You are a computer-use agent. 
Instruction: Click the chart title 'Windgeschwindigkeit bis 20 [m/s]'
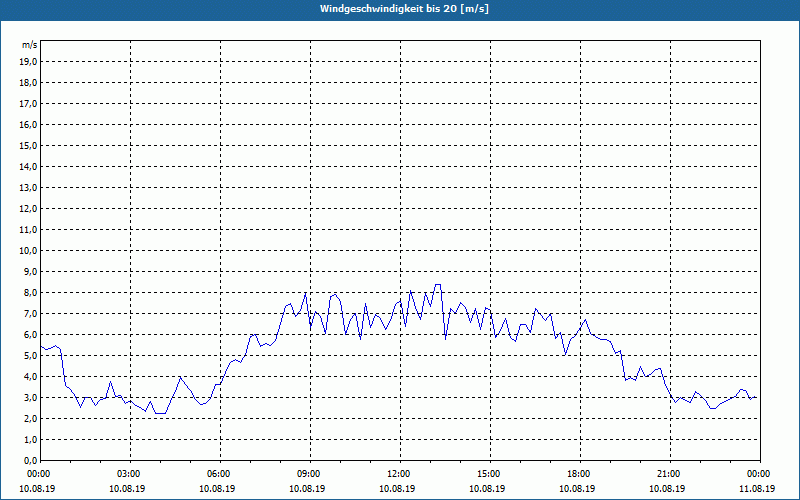404,9
